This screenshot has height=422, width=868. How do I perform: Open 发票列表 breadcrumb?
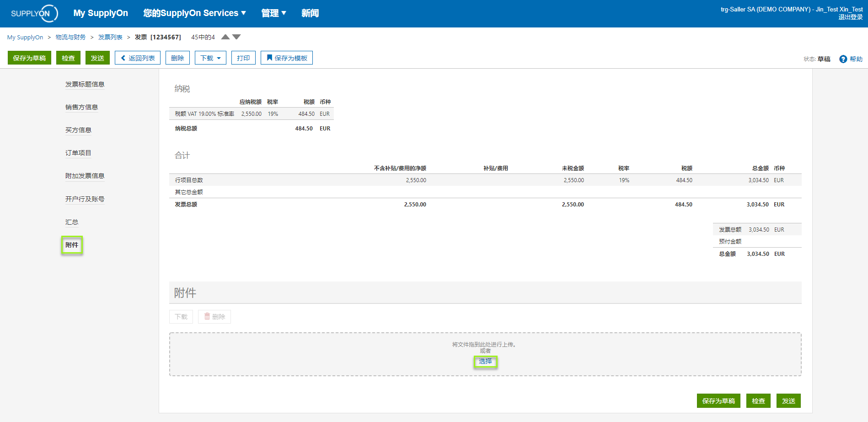(110, 38)
